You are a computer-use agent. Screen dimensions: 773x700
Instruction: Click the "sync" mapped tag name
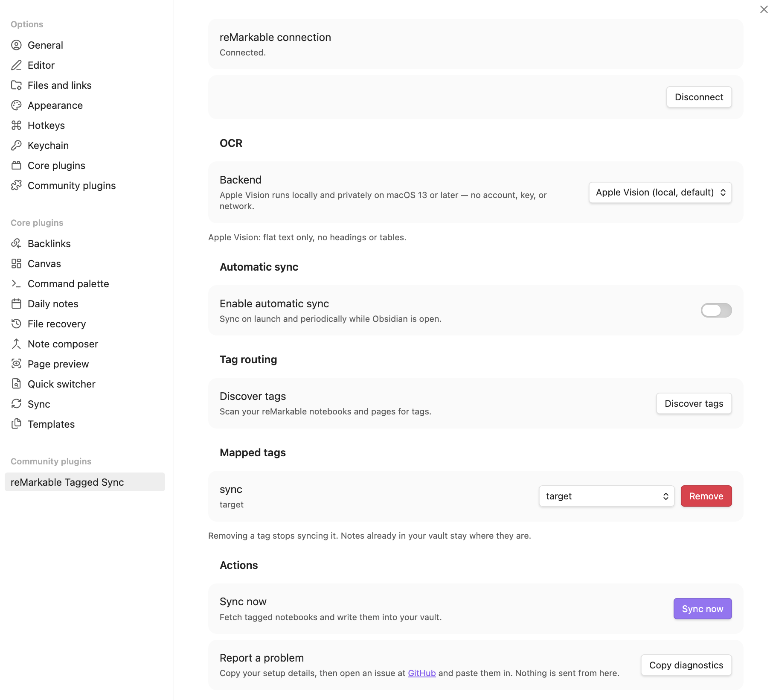[231, 490]
